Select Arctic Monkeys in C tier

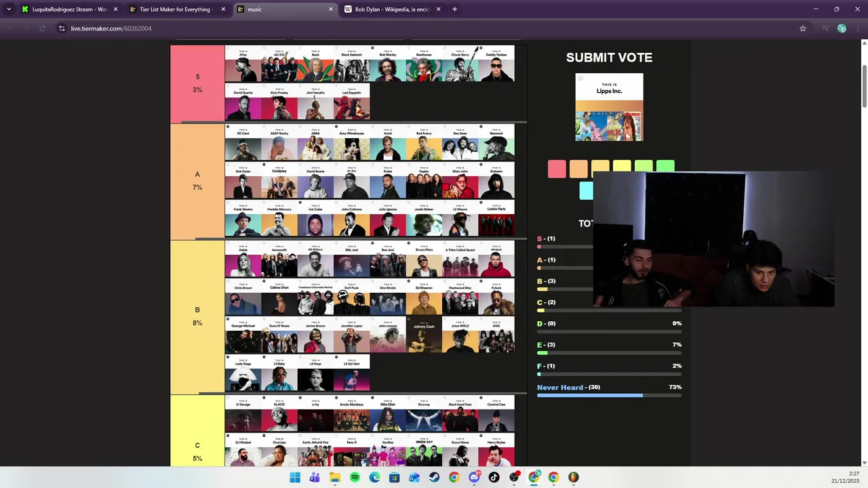(x=351, y=413)
